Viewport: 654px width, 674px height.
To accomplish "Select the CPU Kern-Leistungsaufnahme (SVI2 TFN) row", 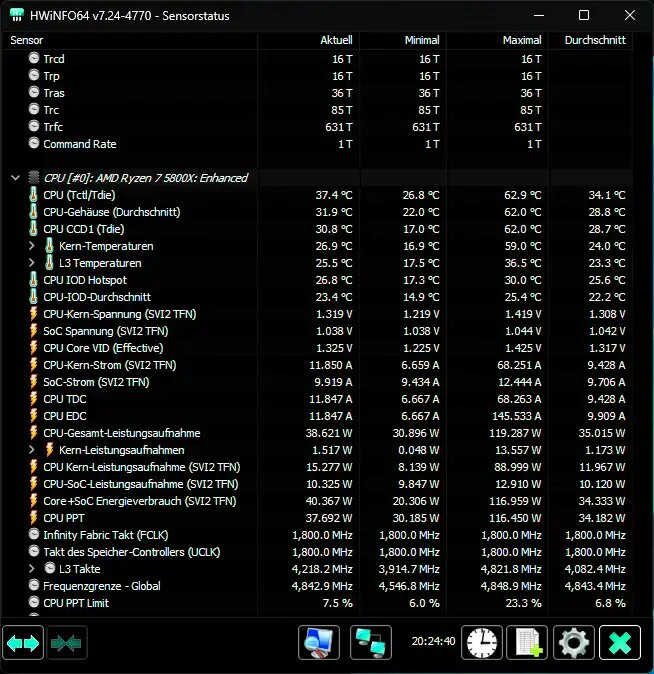I will point(318,467).
